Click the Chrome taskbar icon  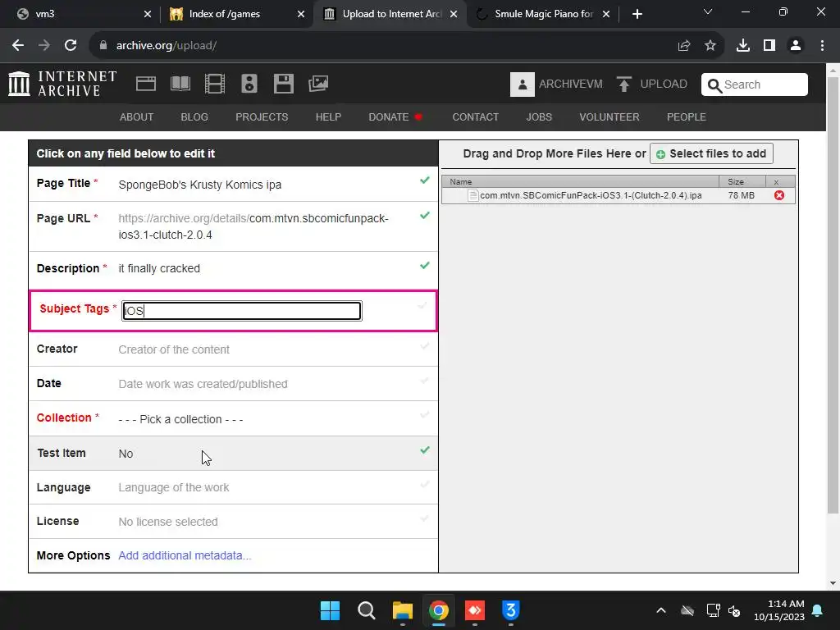pos(438,610)
